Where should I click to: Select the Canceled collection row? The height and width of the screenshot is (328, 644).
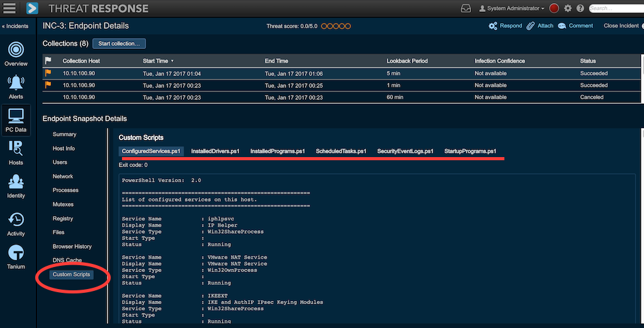click(341, 97)
